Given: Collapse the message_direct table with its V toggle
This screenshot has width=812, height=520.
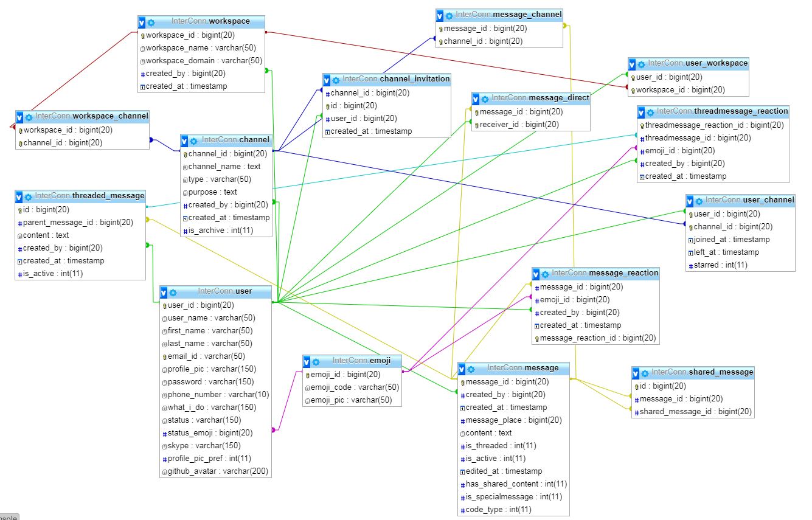Looking at the screenshot, I should 476,99.
